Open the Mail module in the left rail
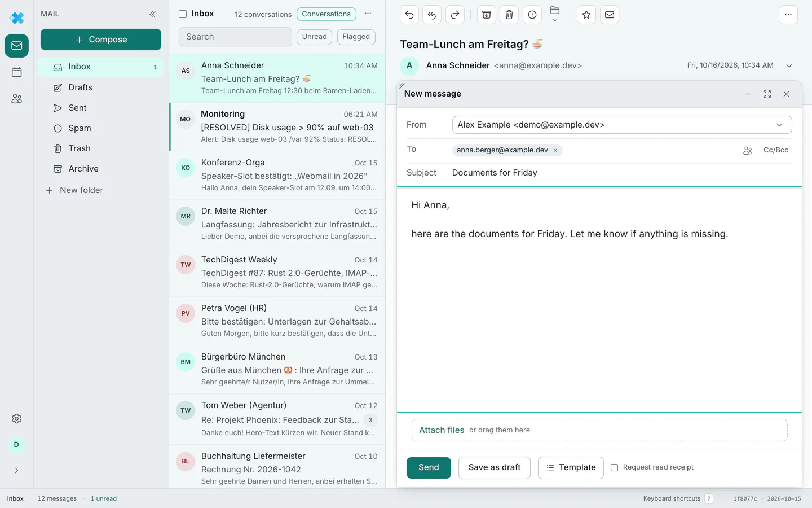The height and width of the screenshot is (508, 812). click(x=17, y=46)
